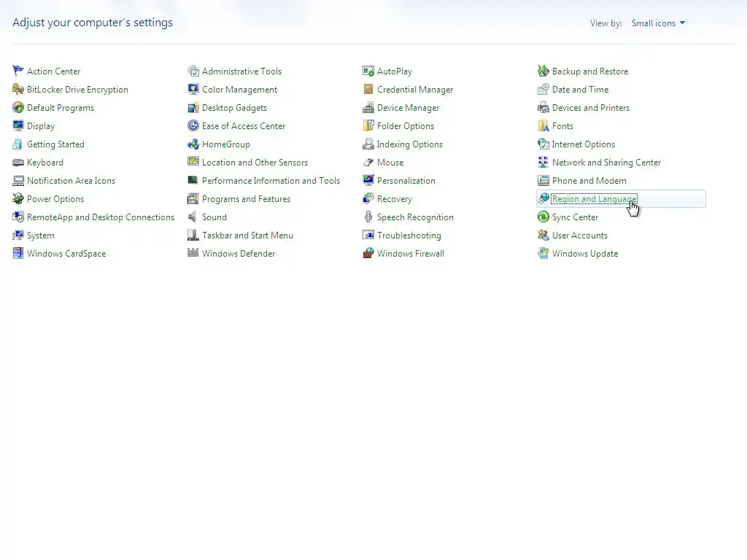Open the Administrative Tools icon
This screenshot has height=560, width=747.
193,71
